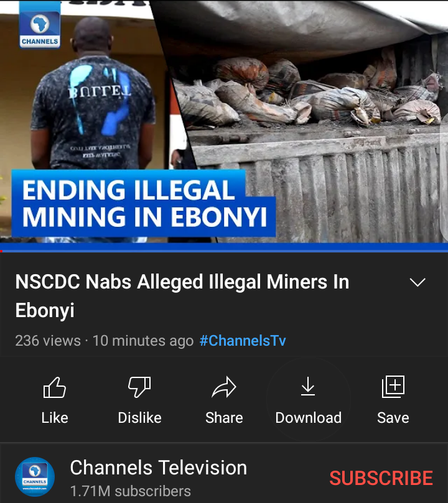Click the Share label text
Viewport: 448px width, 503px height.
click(224, 418)
